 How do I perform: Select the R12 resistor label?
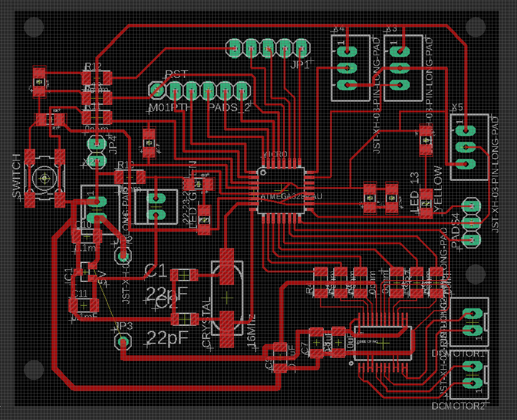click(x=93, y=67)
